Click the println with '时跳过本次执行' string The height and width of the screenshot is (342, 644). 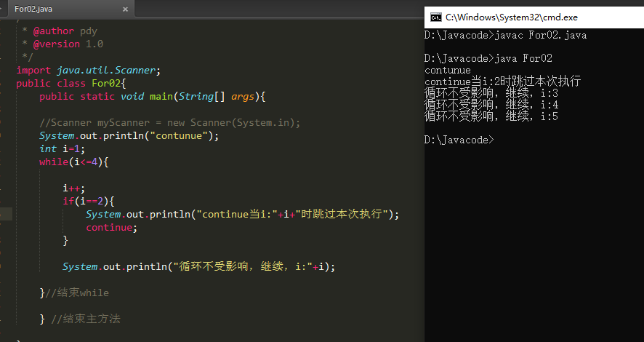tap(242, 214)
